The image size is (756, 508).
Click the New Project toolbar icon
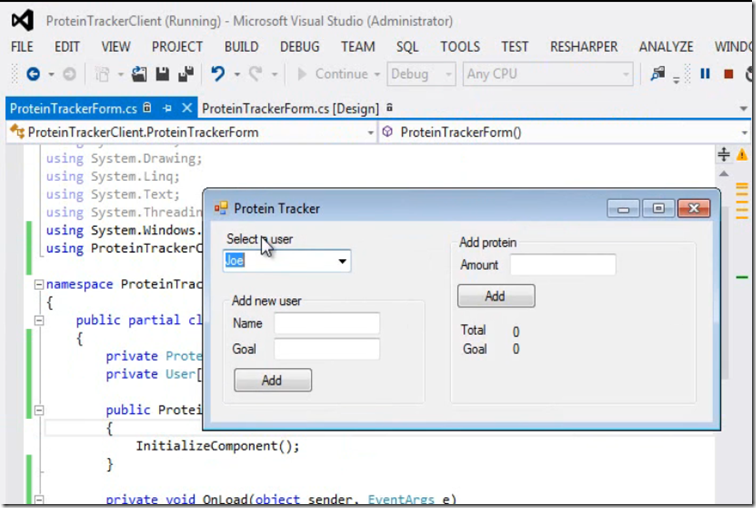coord(102,74)
